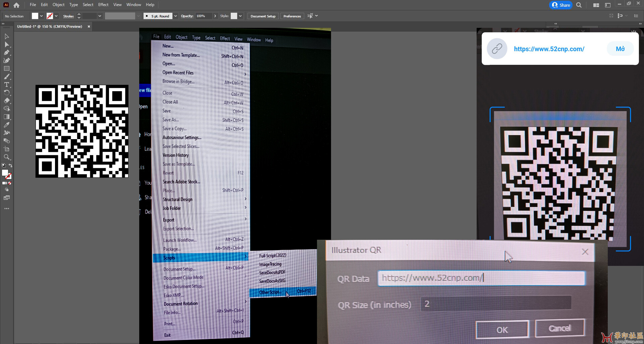
Task: Open the Effect menu
Action: point(103,5)
